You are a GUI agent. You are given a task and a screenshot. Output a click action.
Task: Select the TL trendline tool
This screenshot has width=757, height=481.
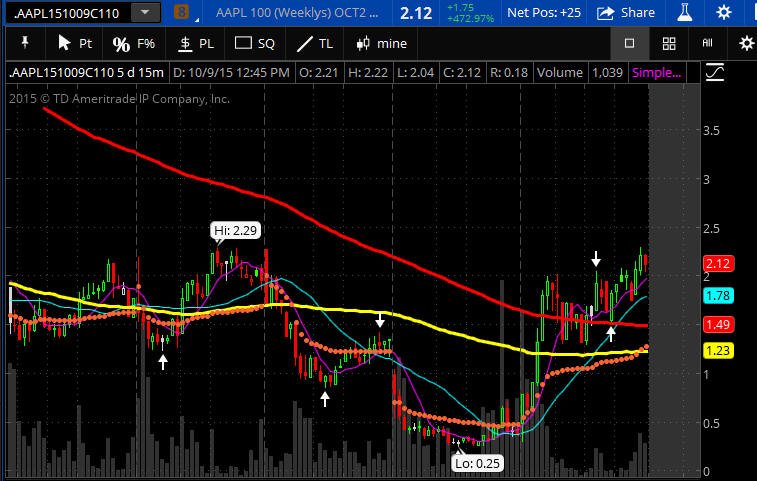[x=314, y=44]
